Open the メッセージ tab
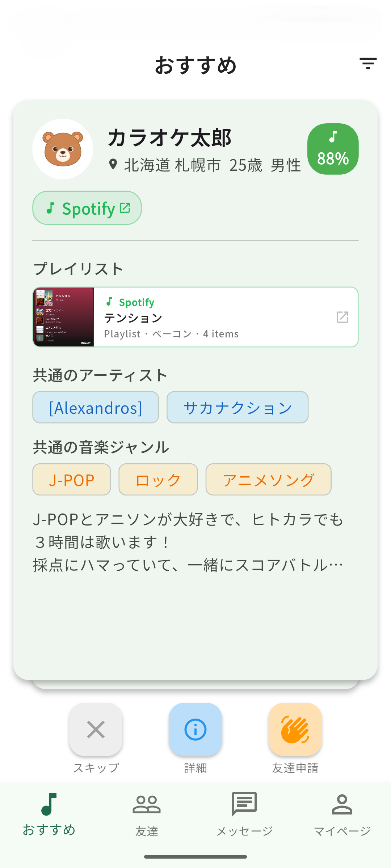The image size is (391, 868). pos(244,814)
